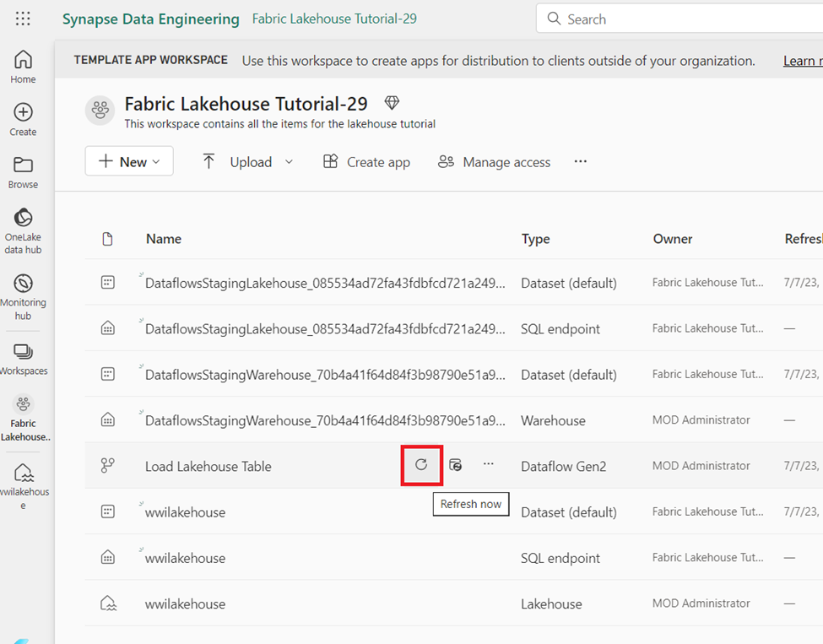
Task: Click MOD Administrator owner of Lakehouse row
Action: 701,603
